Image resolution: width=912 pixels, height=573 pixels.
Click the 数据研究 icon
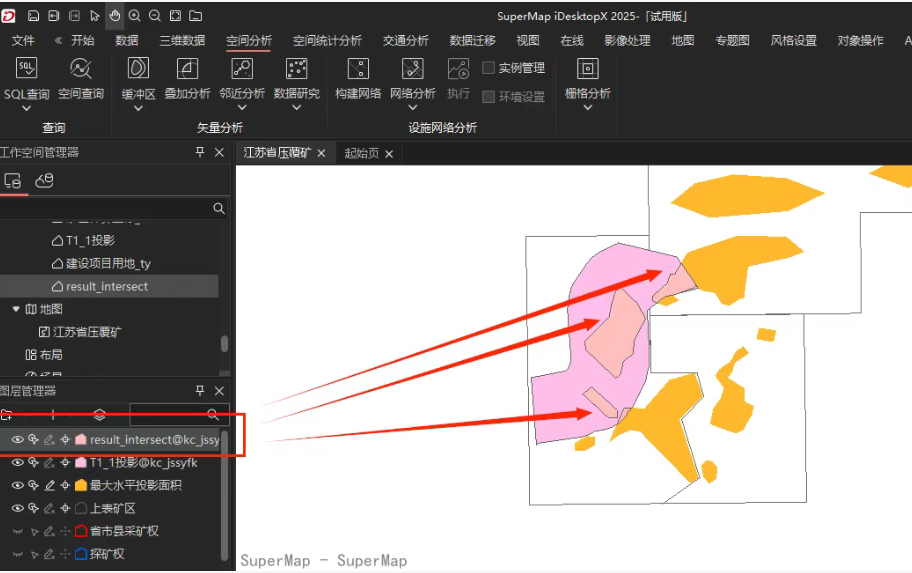pos(297,68)
